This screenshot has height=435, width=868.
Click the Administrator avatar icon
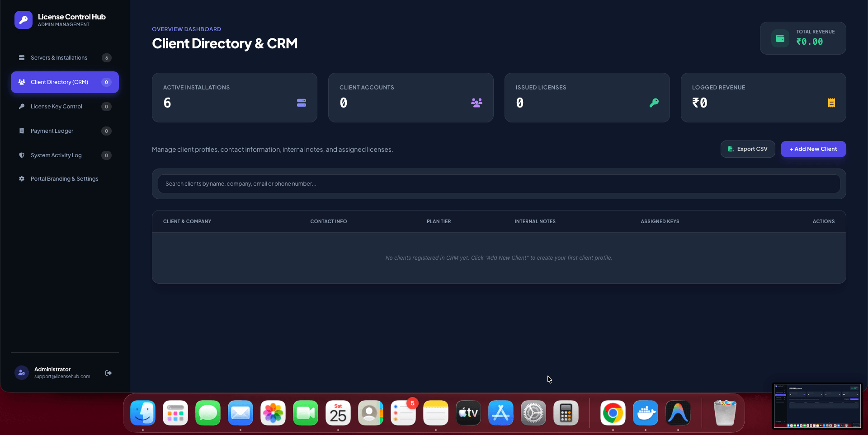[22, 373]
